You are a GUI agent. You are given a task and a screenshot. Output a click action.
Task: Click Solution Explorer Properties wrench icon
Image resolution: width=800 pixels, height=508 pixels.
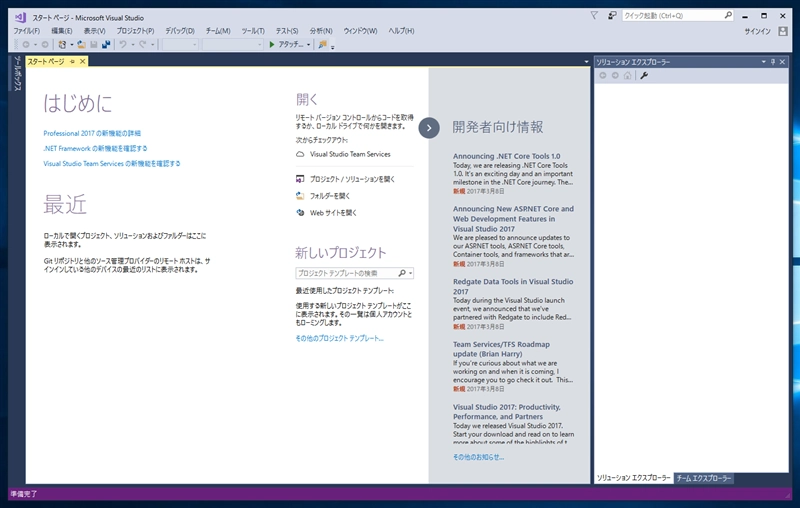point(644,75)
